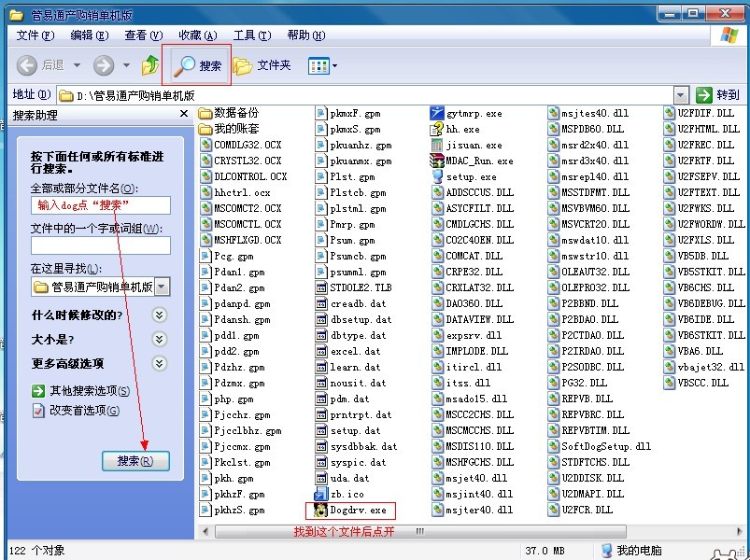This screenshot has height=560, width=750.
Task: Select the Pcg.gpm file icon
Action: (x=205, y=256)
